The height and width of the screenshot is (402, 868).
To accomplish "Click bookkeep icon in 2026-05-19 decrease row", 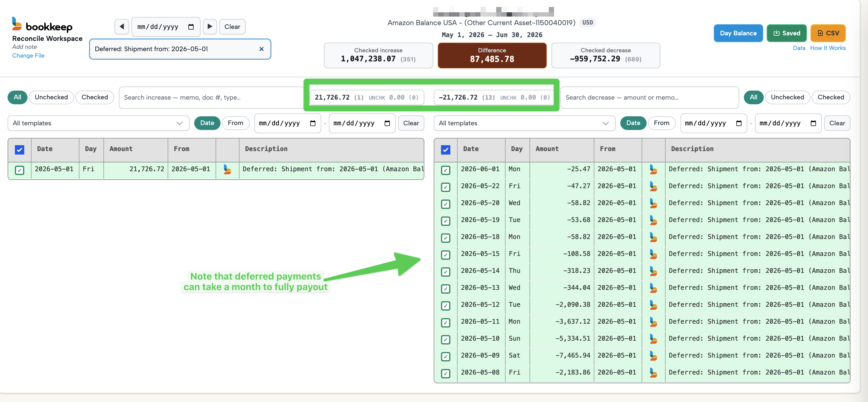I will pyautogui.click(x=653, y=220).
